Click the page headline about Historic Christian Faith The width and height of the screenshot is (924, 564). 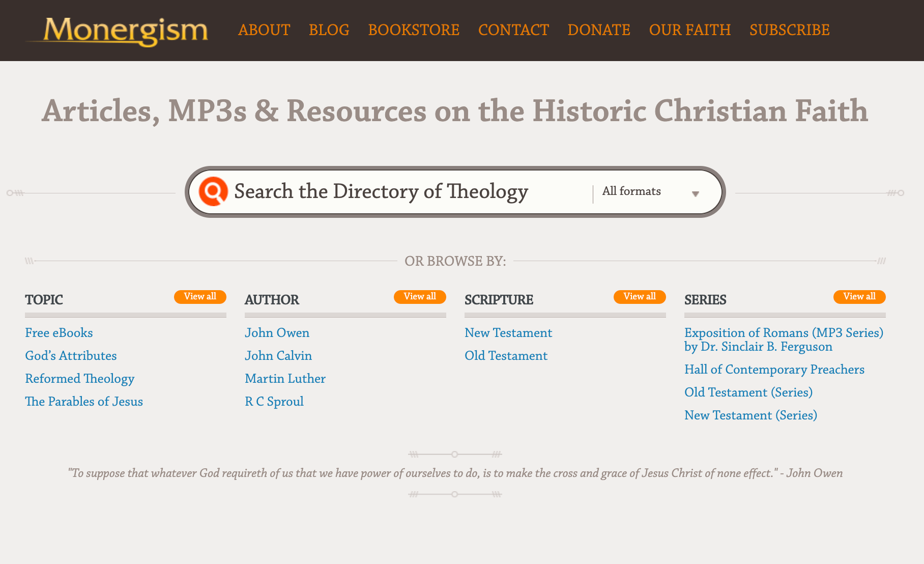pyautogui.click(x=455, y=111)
